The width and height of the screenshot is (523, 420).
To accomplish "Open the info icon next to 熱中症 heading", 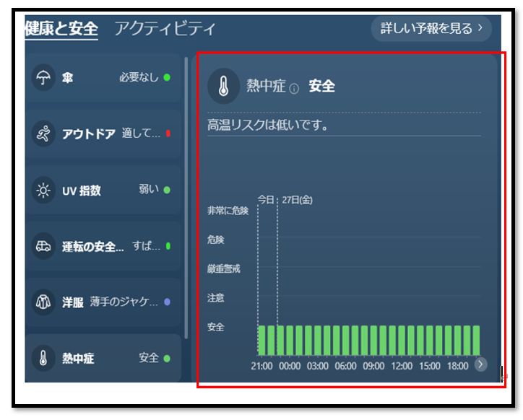I will click(x=294, y=89).
